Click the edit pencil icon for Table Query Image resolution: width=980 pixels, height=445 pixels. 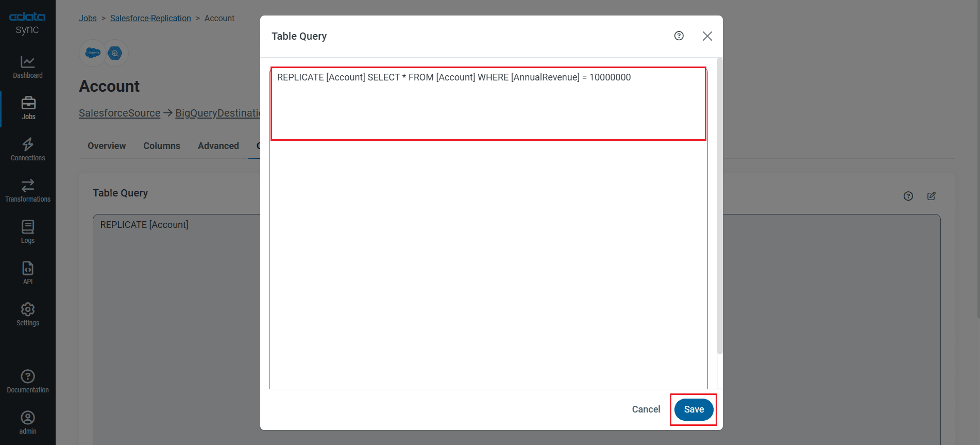tap(931, 196)
